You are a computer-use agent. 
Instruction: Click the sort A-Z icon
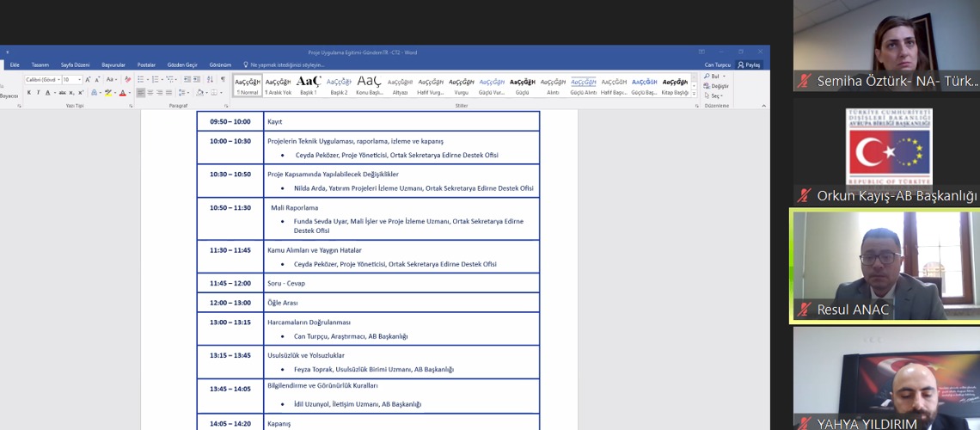pyautogui.click(x=210, y=80)
